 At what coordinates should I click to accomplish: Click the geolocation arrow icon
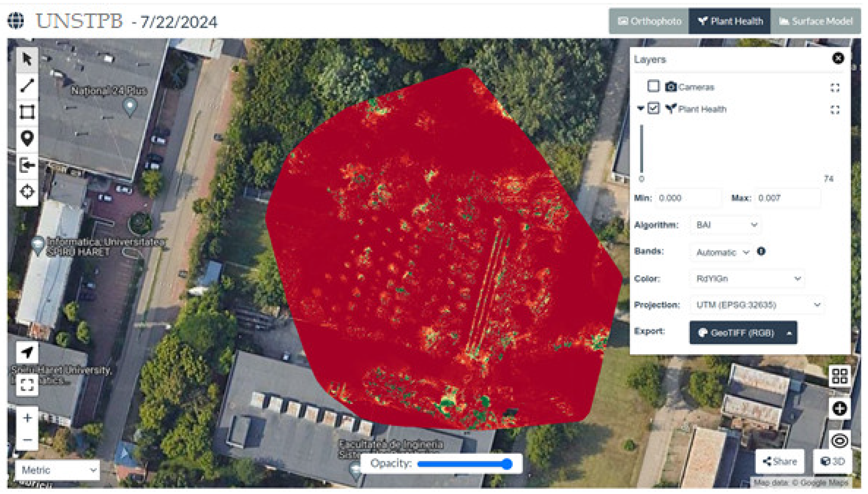pos(27,352)
